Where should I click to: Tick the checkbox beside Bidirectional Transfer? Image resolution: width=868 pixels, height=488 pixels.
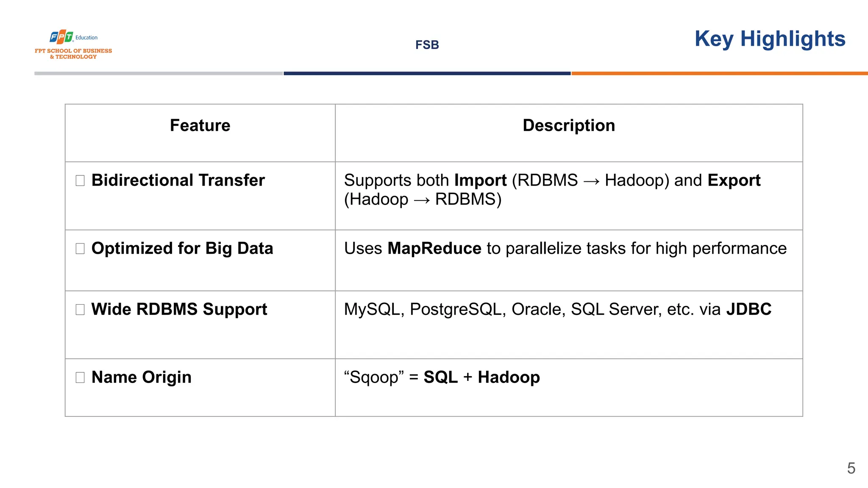(80, 181)
